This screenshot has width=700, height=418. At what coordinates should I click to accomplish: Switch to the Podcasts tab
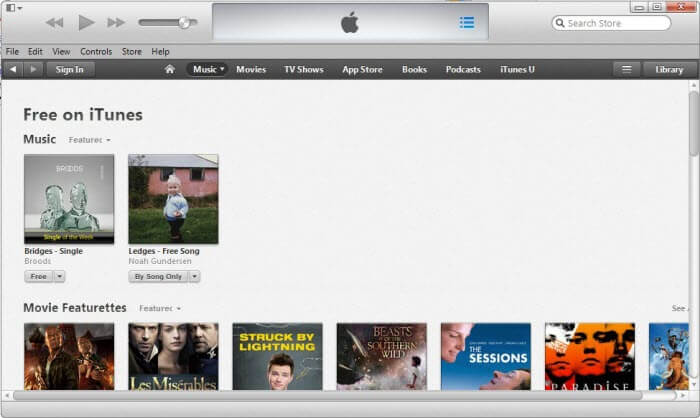click(463, 69)
